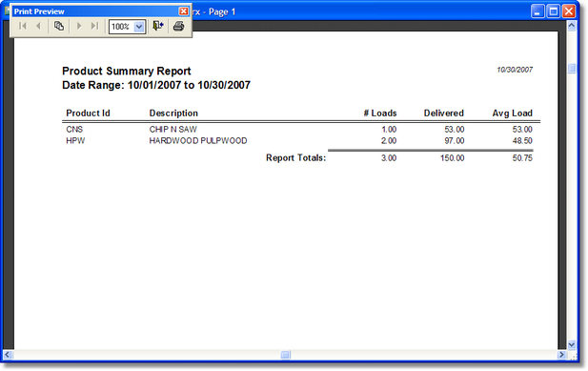Click the 100% zoom value field
The height and width of the screenshot is (371, 588).
coord(121,27)
